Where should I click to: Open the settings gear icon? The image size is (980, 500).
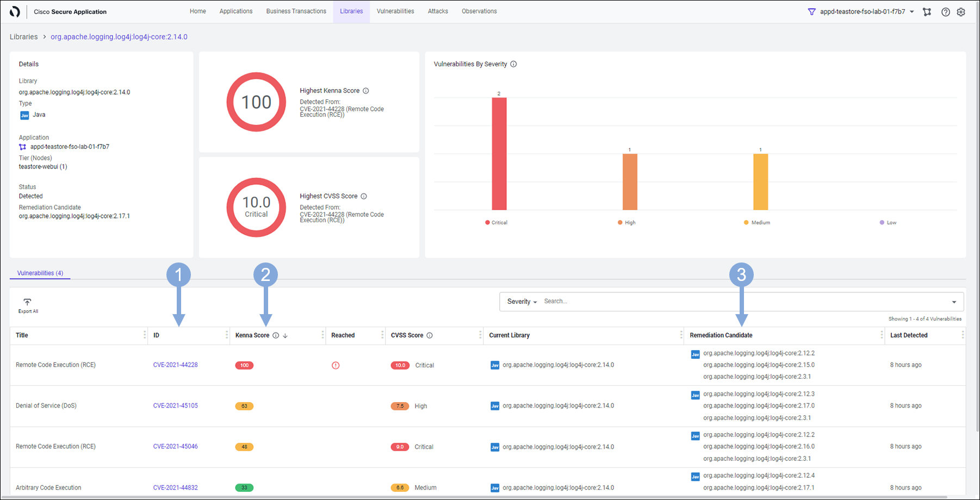(x=961, y=12)
